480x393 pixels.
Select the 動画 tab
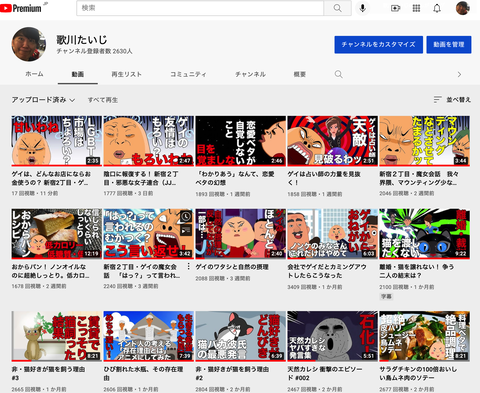click(78, 74)
